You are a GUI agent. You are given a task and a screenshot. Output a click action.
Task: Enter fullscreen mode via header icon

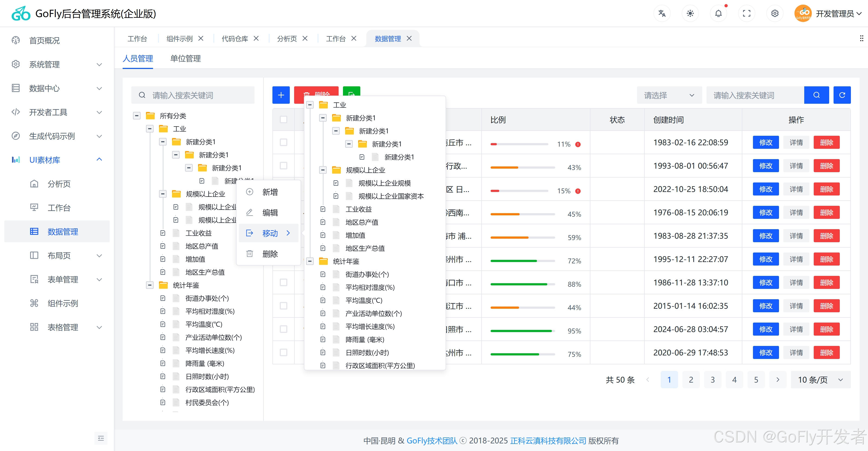pos(747,14)
